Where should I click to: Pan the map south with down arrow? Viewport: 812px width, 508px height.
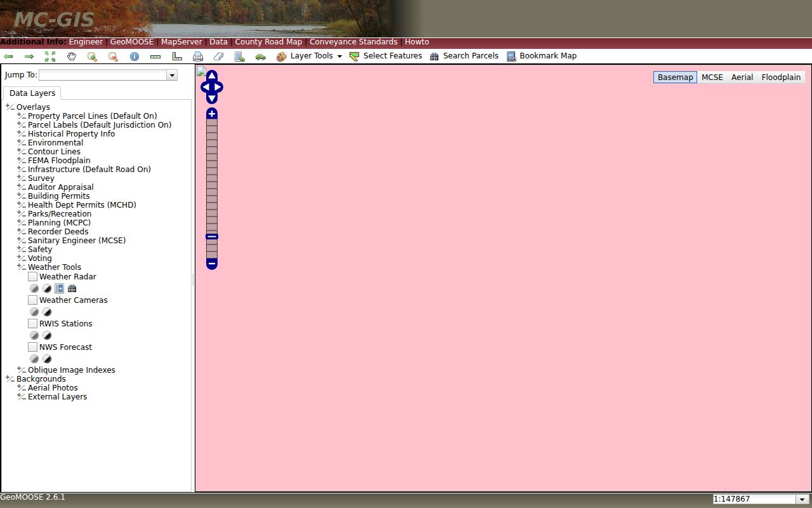(212, 98)
